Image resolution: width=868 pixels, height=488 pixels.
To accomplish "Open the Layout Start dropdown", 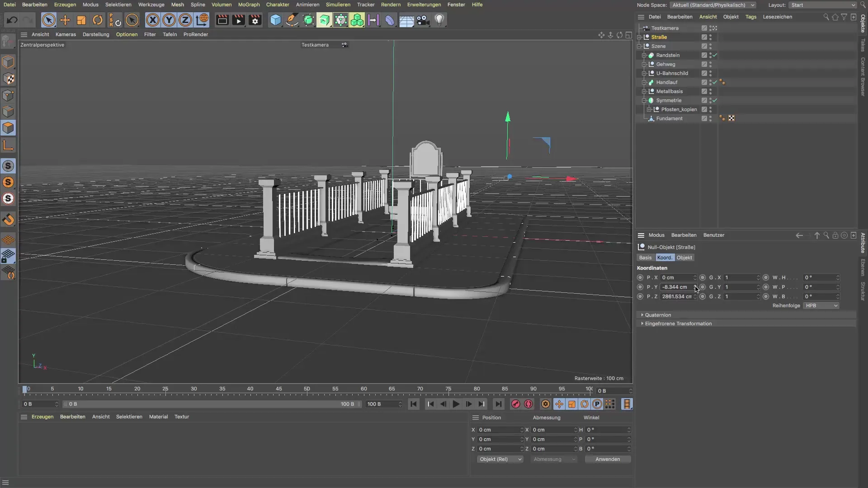I will coord(822,5).
